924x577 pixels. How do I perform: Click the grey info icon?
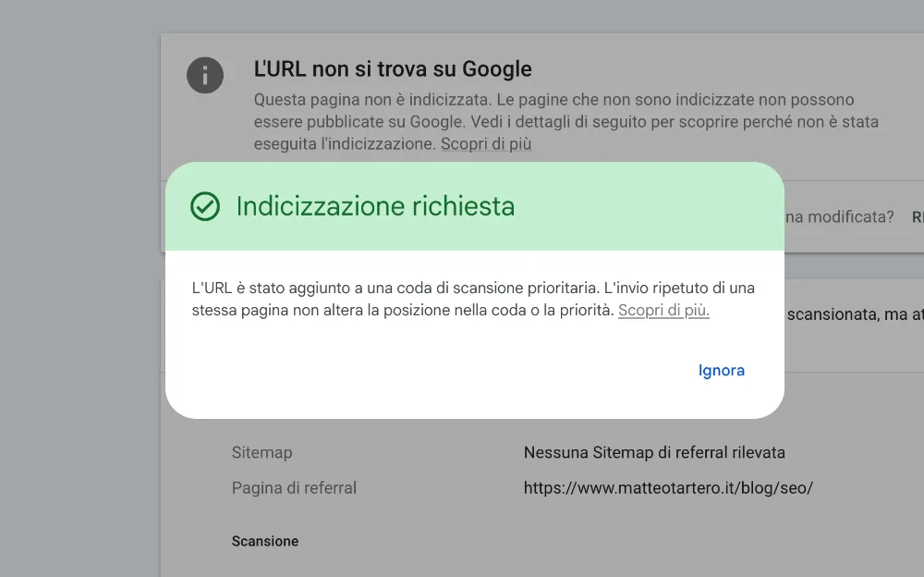click(205, 75)
